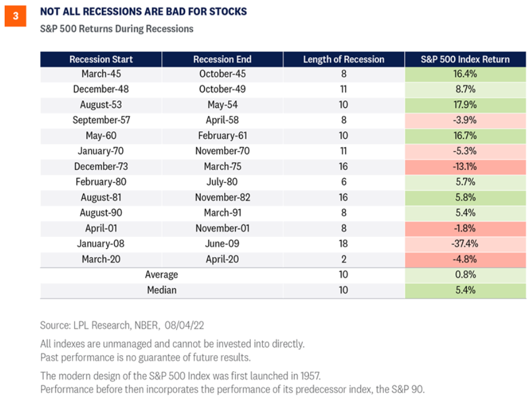Click the recession length value 18
The image size is (532, 400).
click(x=344, y=244)
